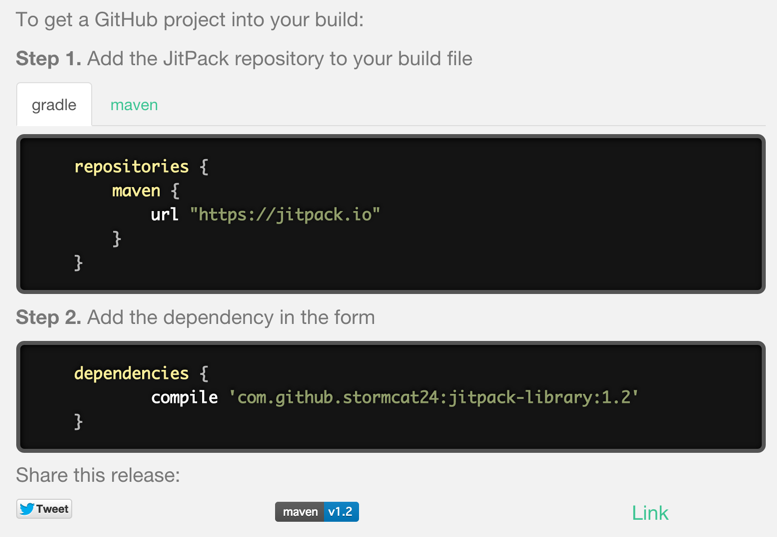Open the green Link hyperlink
Image resolution: width=777 pixels, height=537 pixels.
[x=650, y=513]
